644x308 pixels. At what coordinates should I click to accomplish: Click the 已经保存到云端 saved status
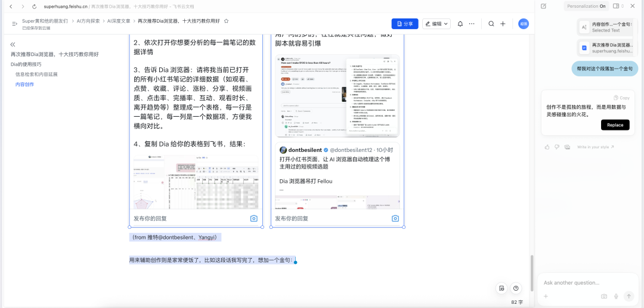coord(36,28)
